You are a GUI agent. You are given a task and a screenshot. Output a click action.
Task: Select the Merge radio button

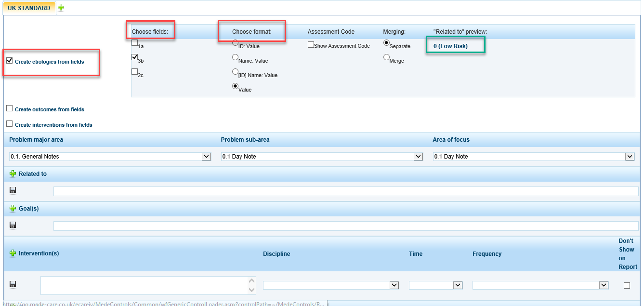(386, 57)
